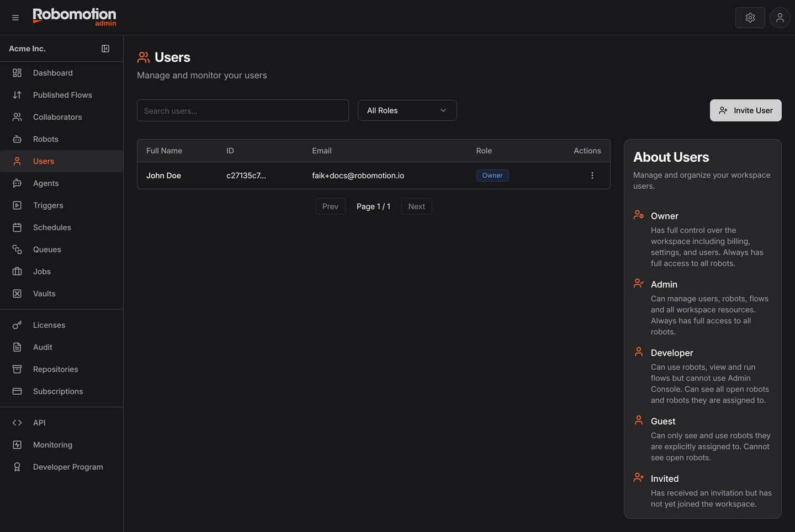The height and width of the screenshot is (532, 795).
Task: Click the Licenses key icon
Action: point(17,325)
